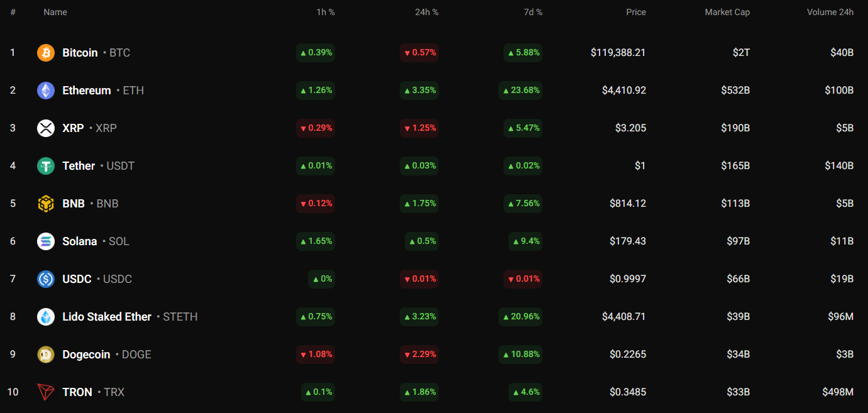
Task: Sort coins by Price header
Action: [635, 13]
